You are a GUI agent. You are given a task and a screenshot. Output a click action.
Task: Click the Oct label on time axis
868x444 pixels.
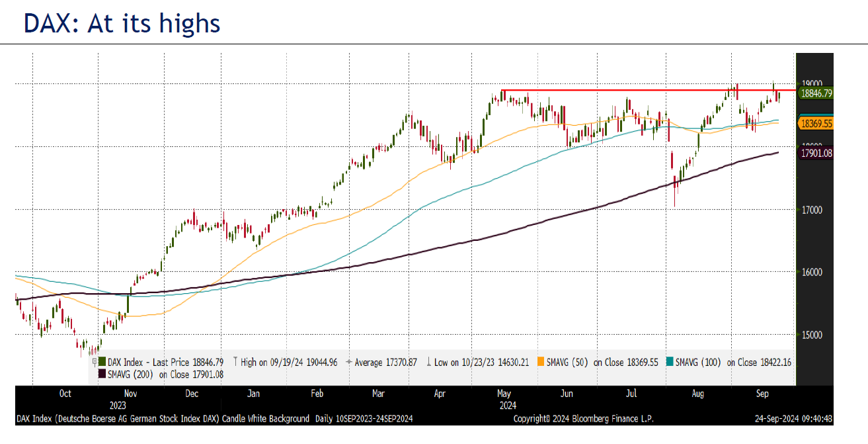pos(65,394)
